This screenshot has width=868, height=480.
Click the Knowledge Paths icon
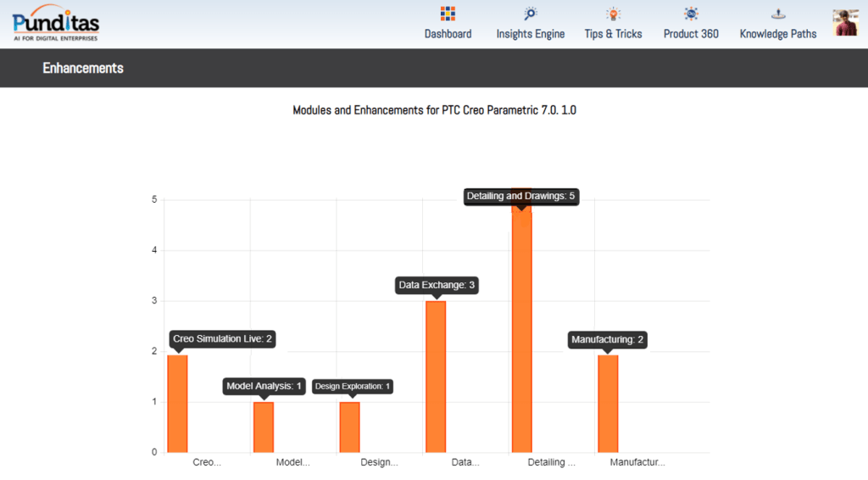777,14
